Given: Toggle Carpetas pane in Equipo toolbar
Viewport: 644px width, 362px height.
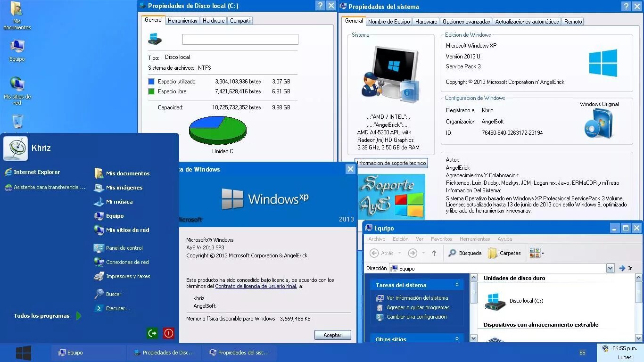Looking at the screenshot, I should click(504, 253).
